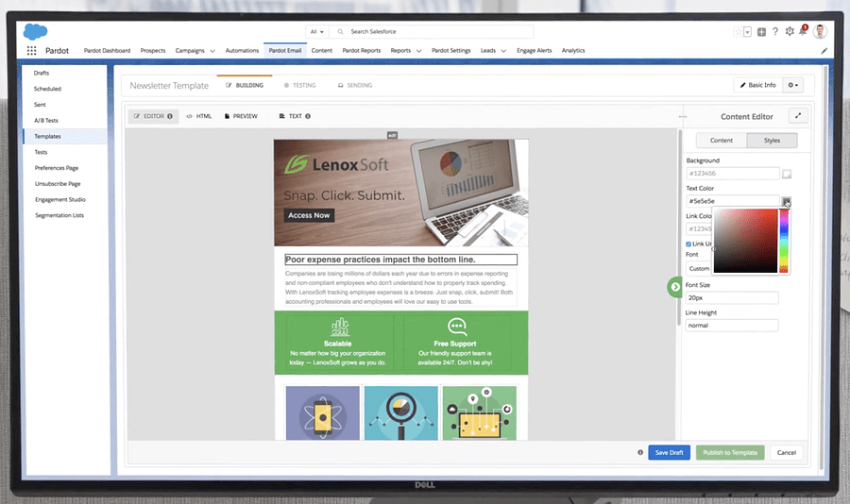This screenshot has height=504, width=850.
Task: Click the notifications bell icon
Action: (803, 31)
